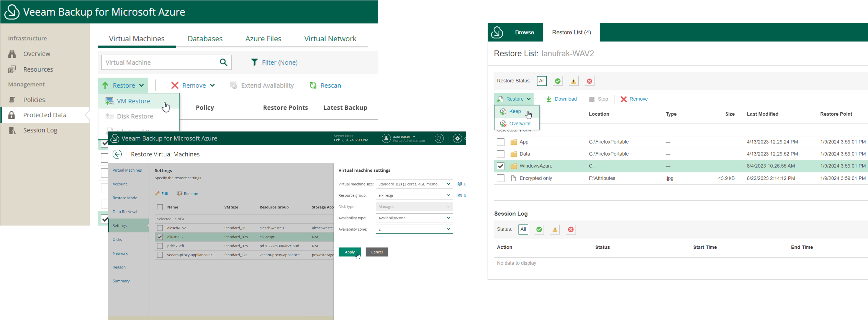868x320 pixels.
Task: Click the azureuser account menu
Action: click(x=404, y=138)
